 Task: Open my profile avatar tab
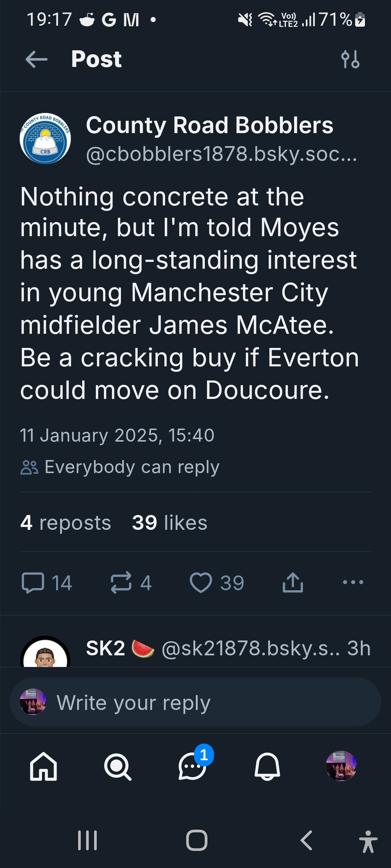[x=341, y=766]
